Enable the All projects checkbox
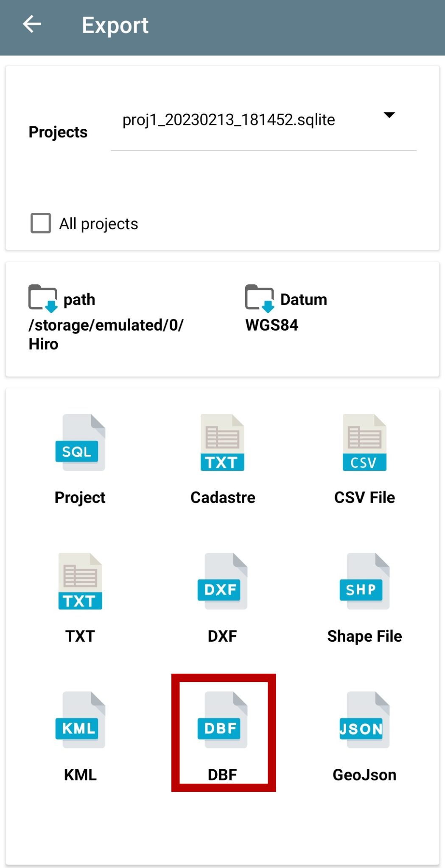This screenshot has width=445, height=868. click(x=41, y=223)
